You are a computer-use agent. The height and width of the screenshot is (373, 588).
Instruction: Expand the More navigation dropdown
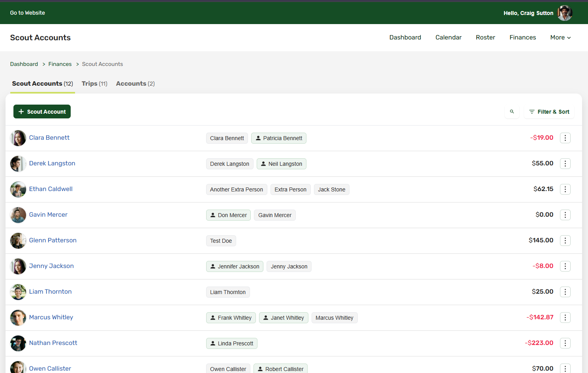(x=560, y=37)
